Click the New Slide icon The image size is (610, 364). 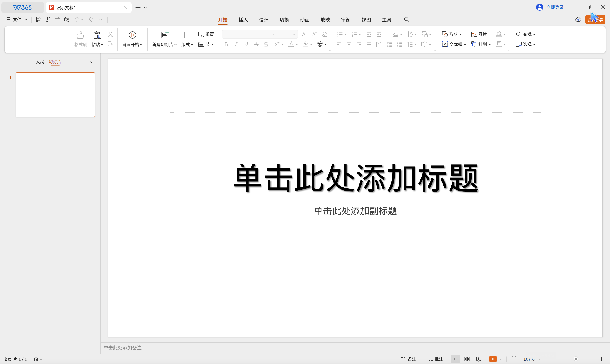pyautogui.click(x=165, y=35)
